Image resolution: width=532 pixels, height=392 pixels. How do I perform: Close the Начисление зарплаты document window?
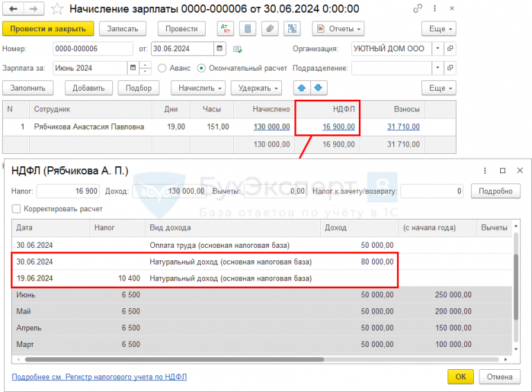point(452,8)
